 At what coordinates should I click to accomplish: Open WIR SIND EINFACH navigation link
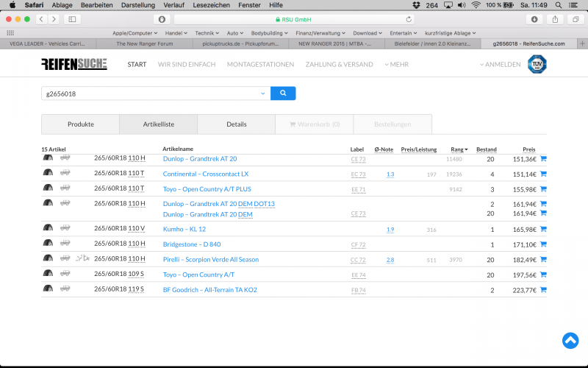point(187,64)
